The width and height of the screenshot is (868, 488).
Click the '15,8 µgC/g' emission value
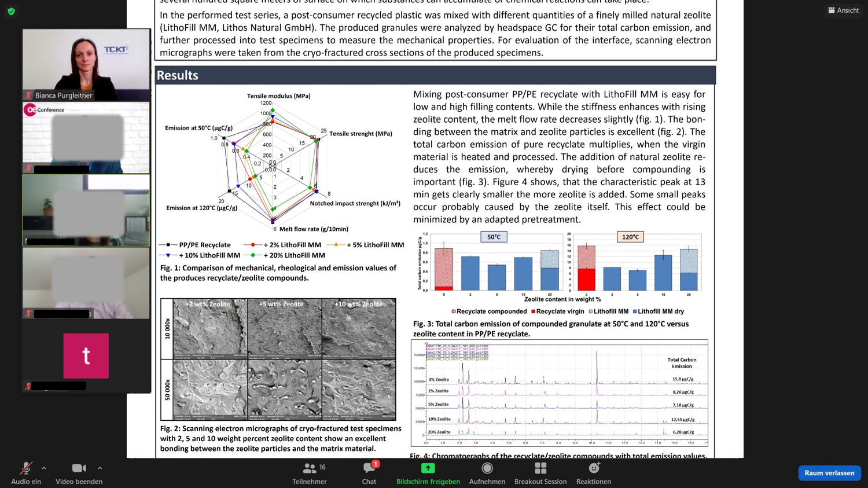tap(683, 379)
